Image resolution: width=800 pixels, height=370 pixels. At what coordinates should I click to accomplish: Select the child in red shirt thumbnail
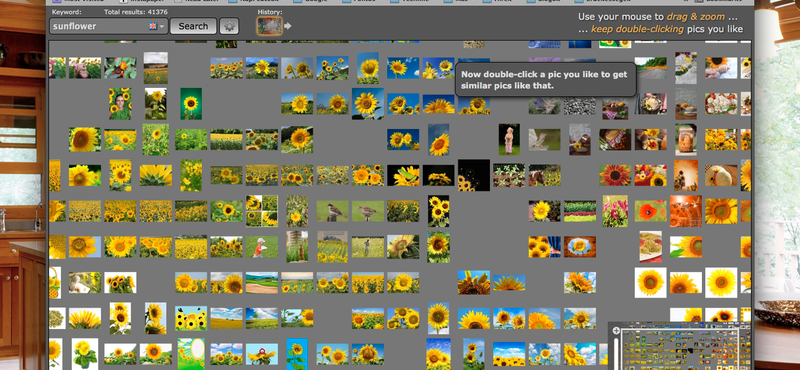(262, 246)
